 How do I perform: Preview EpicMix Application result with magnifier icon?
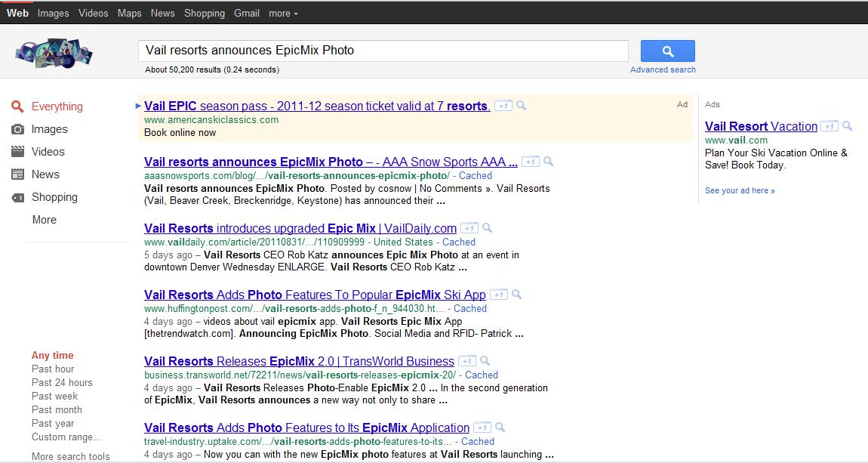click(x=500, y=428)
